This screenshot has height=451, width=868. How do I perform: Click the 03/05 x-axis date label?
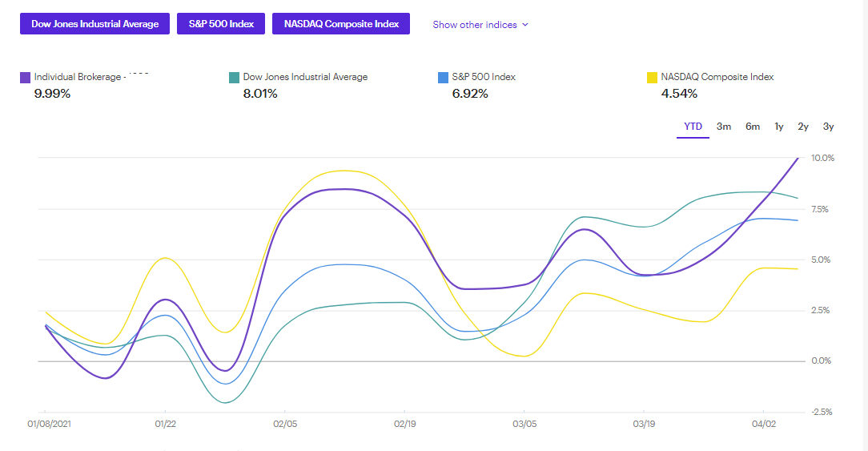(x=524, y=424)
